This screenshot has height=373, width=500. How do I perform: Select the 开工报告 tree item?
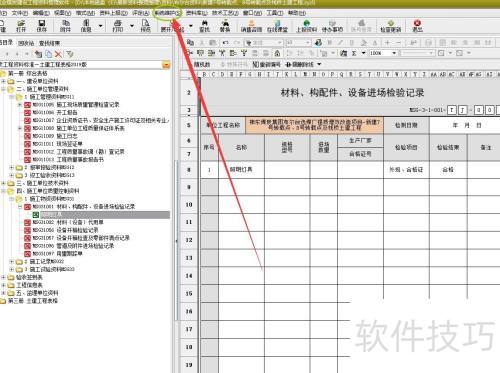pos(67,113)
